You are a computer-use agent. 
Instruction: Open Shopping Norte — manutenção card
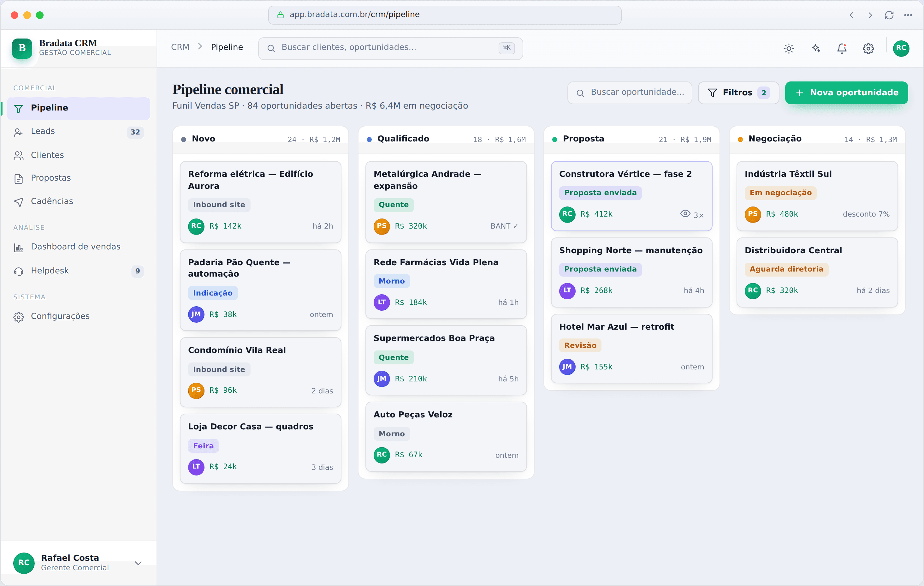coord(631,272)
